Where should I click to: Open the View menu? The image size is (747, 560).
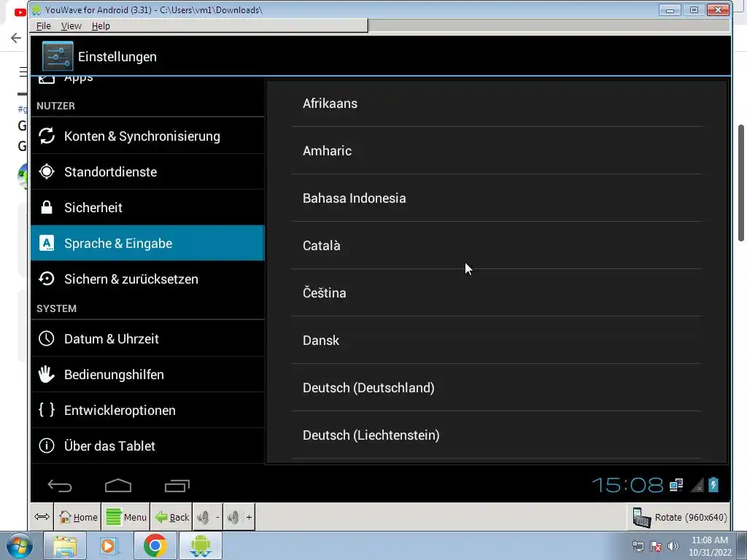click(71, 26)
